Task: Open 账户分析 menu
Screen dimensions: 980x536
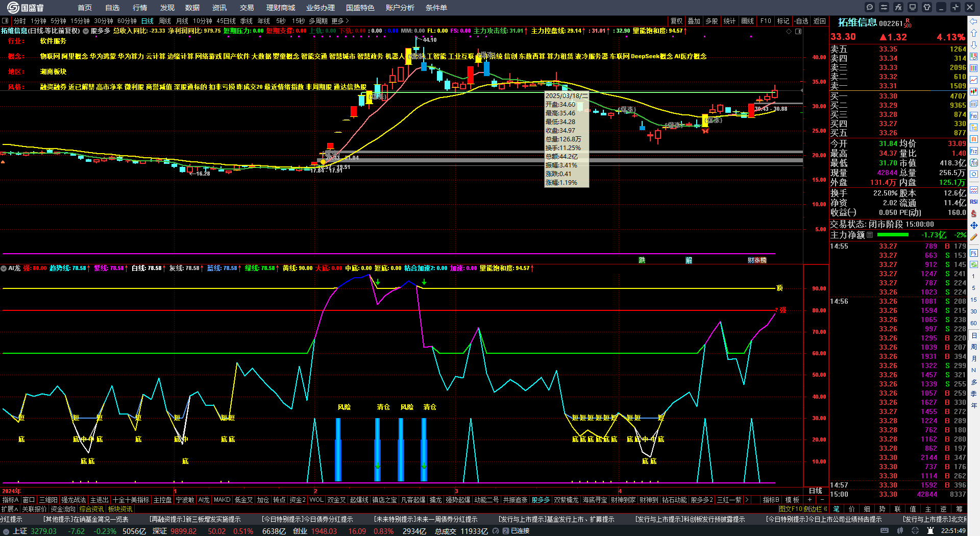Action: click(400, 8)
